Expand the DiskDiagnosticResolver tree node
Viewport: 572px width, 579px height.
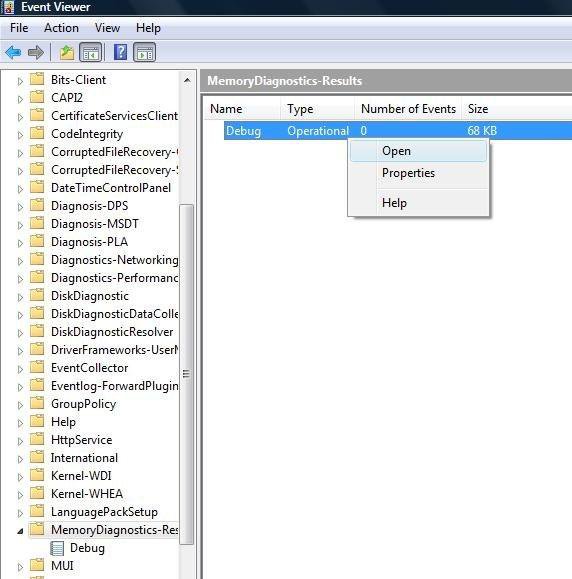coord(20,333)
